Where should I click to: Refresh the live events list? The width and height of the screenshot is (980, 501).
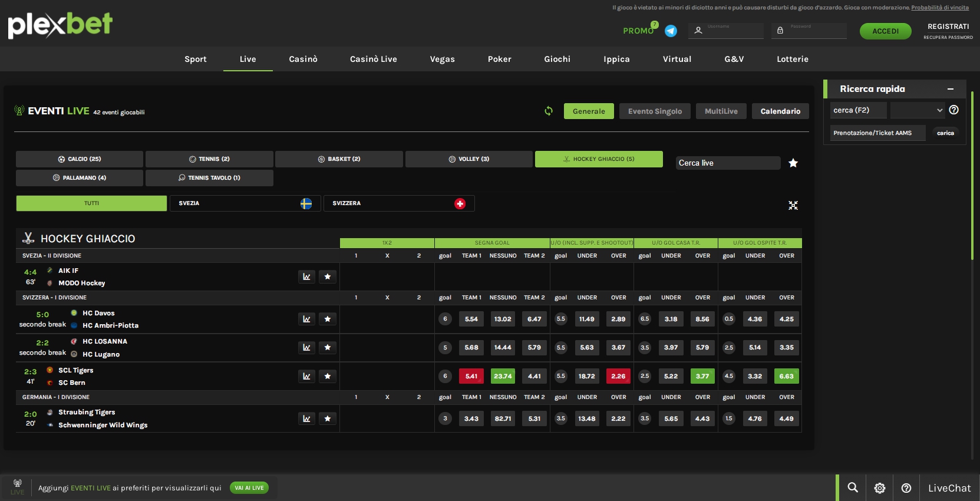549,111
